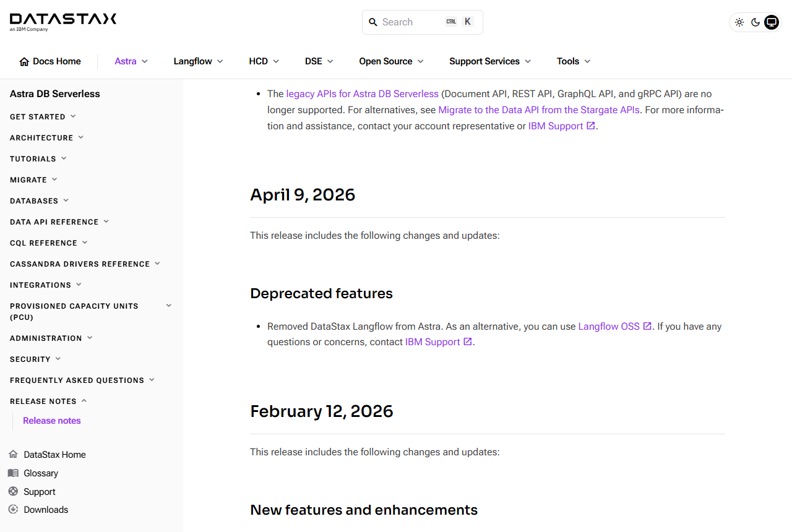Open the Astra dropdown menu
This screenshot has width=792, height=532.
[x=131, y=61]
